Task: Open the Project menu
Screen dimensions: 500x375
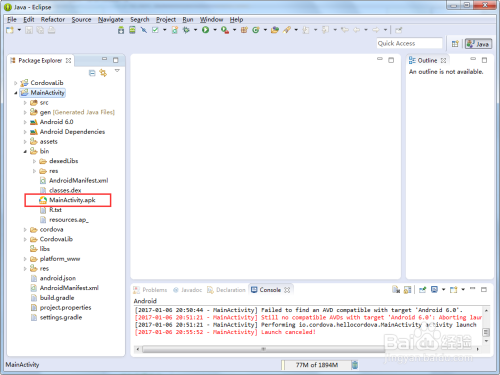Action: pos(166,19)
